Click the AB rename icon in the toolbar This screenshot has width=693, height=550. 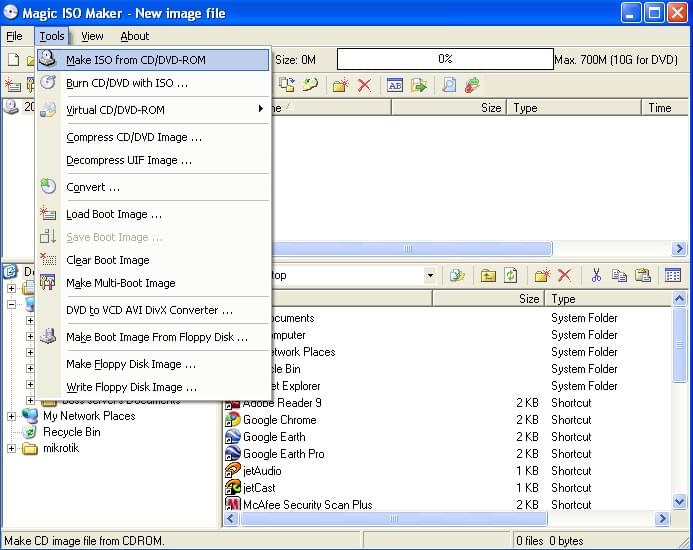tap(394, 85)
